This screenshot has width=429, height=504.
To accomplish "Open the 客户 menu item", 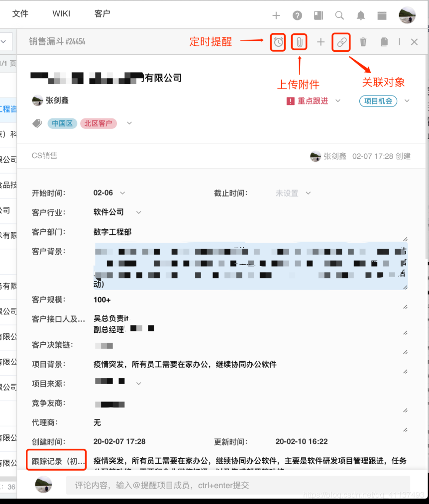I will click(102, 13).
